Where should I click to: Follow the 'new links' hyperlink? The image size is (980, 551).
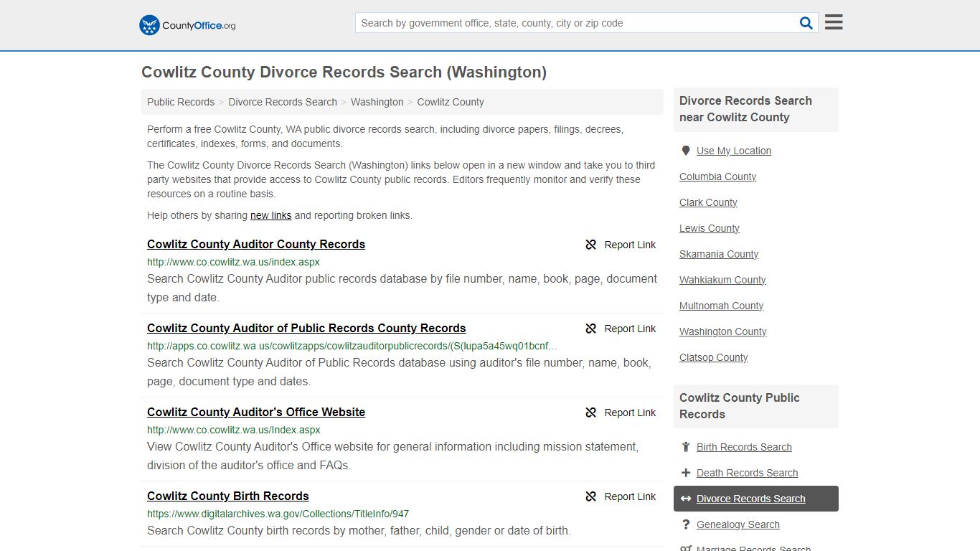click(270, 215)
